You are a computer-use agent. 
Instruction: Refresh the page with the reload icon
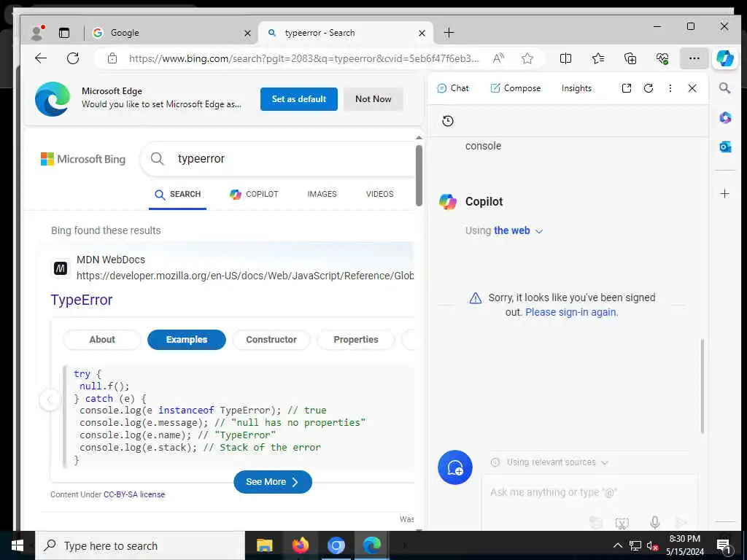click(x=73, y=58)
